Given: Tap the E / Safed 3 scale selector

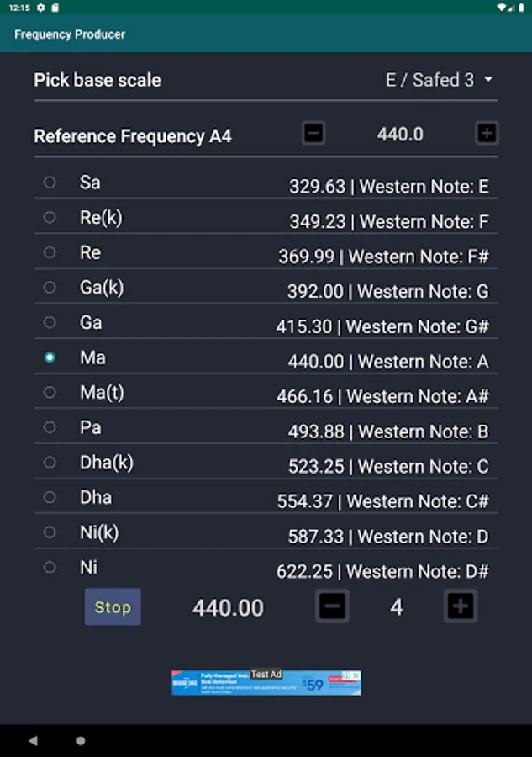Looking at the screenshot, I should point(429,80).
